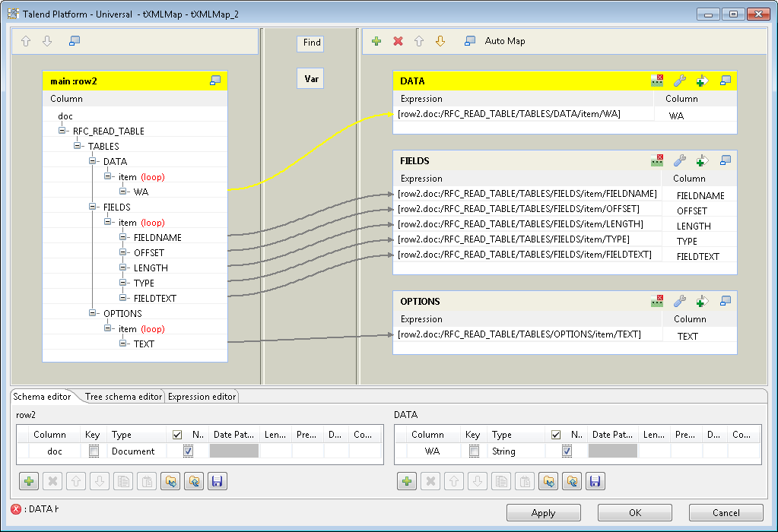Toggle the nullable checkbox for the WA column
The height and width of the screenshot is (532, 778).
pos(567,451)
